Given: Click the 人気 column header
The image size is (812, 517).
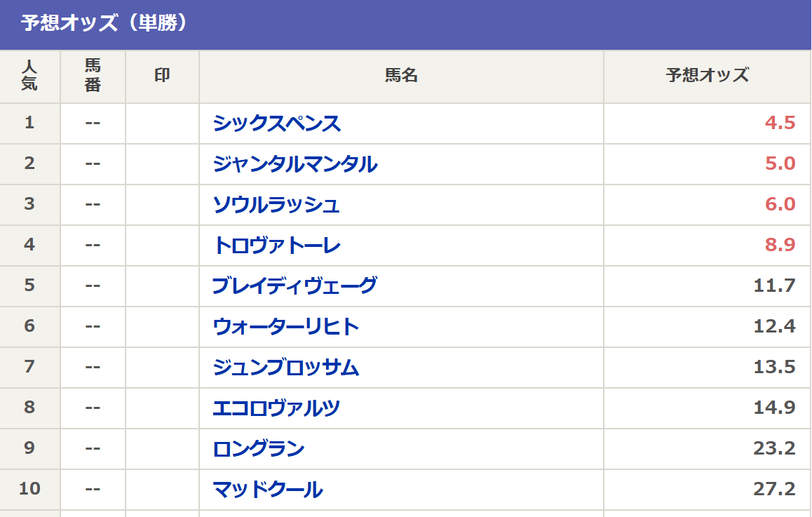Looking at the screenshot, I should [x=29, y=76].
